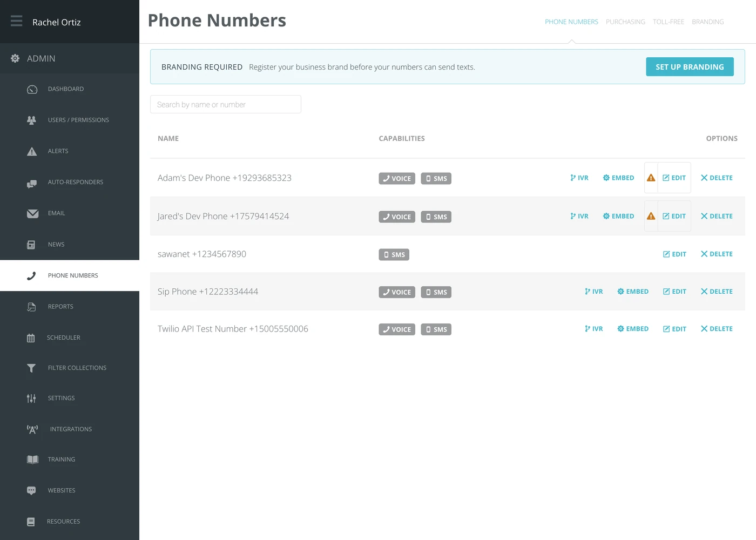Open Embed for Jared's Dev Phone

click(x=618, y=216)
